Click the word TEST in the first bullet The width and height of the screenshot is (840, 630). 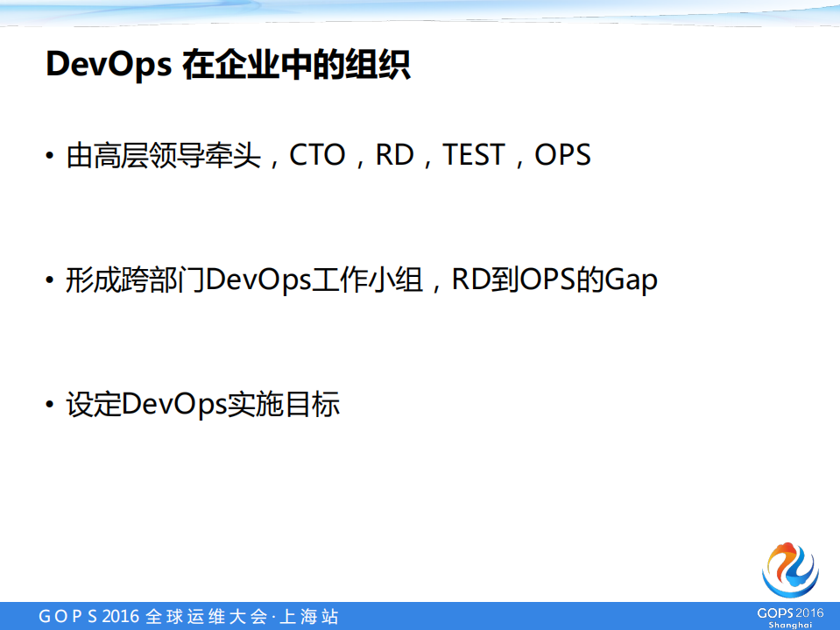coord(473,155)
